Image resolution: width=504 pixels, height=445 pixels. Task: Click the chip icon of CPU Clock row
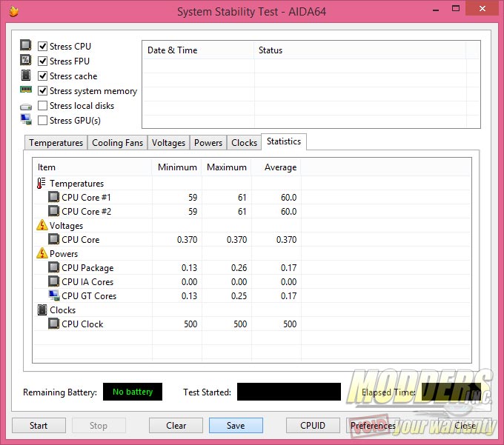(x=53, y=324)
